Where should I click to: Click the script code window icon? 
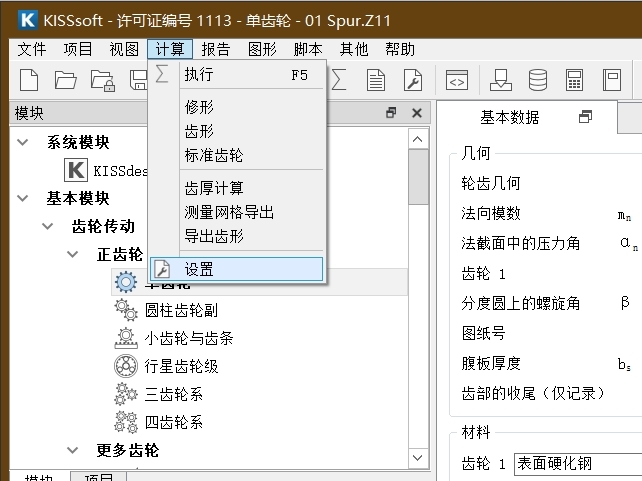457,80
